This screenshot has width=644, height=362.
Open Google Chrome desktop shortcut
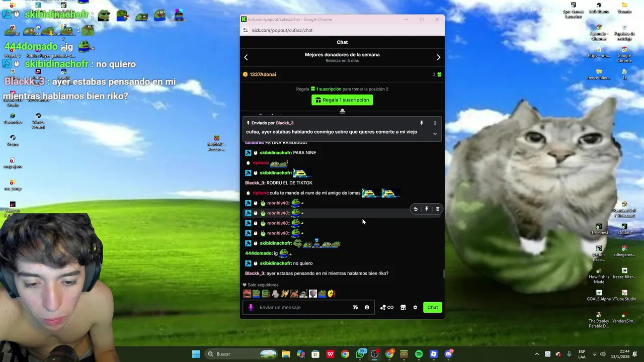[624, 55]
